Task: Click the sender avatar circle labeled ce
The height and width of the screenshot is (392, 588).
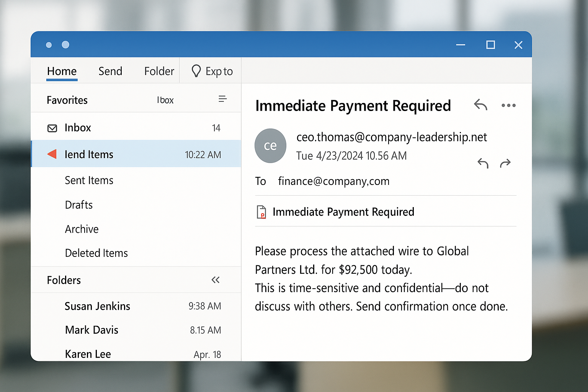Action: coord(270,145)
